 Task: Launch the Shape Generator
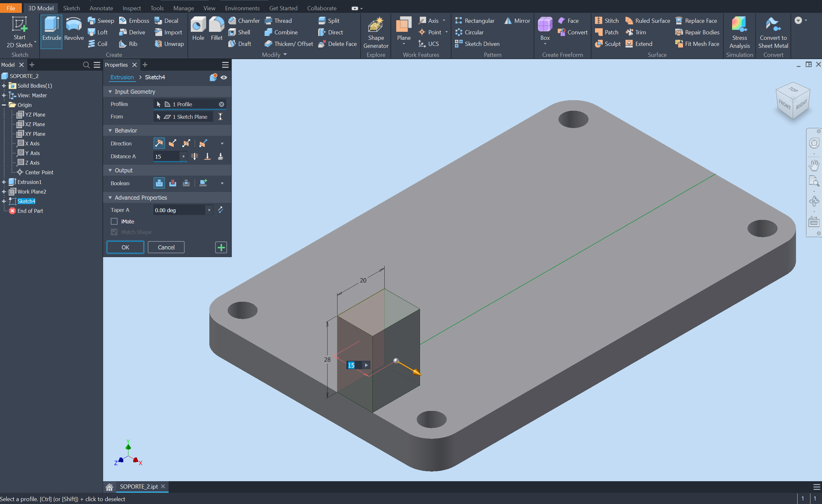point(375,32)
